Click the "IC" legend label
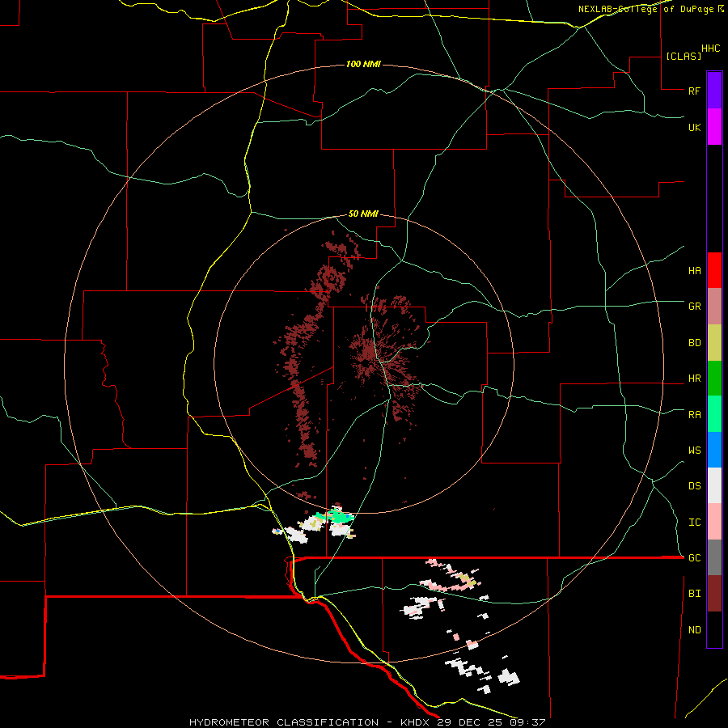The height and width of the screenshot is (728, 728). [694, 523]
